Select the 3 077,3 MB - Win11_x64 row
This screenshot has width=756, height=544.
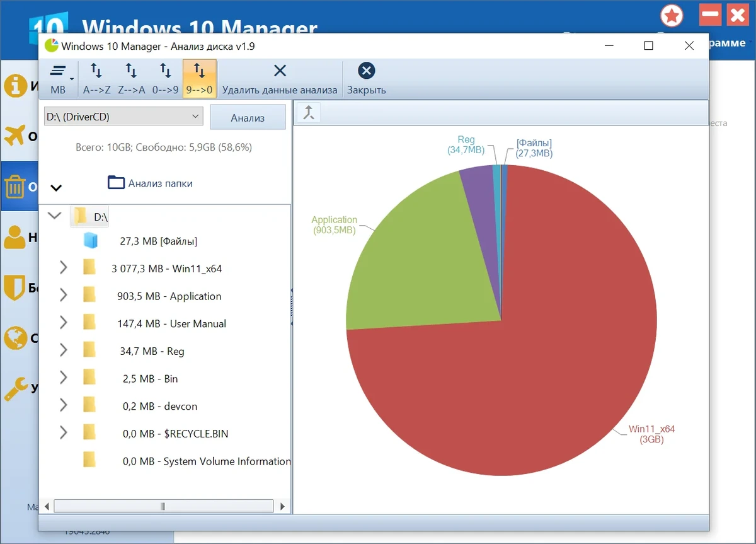pyautogui.click(x=166, y=269)
